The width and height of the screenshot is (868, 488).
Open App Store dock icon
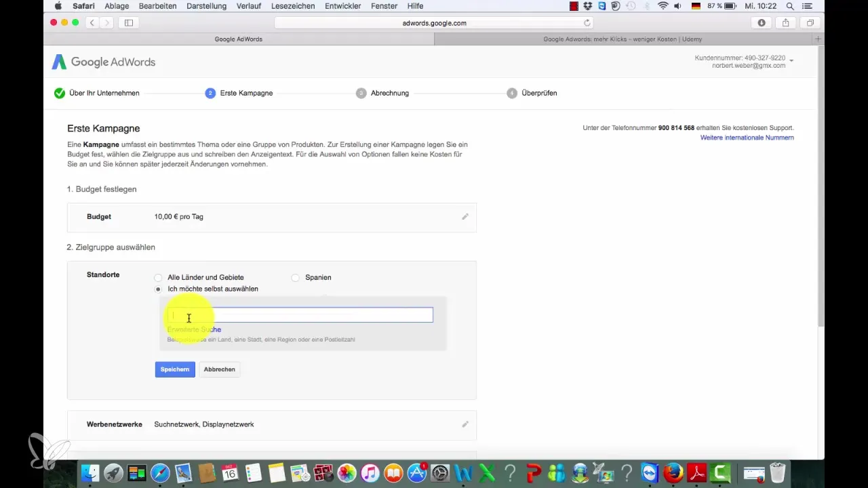point(417,472)
